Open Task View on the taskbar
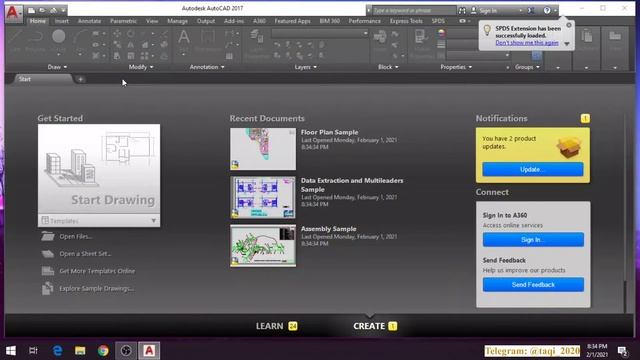Viewport: 640px width, 360px height. click(x=33, y=351)
